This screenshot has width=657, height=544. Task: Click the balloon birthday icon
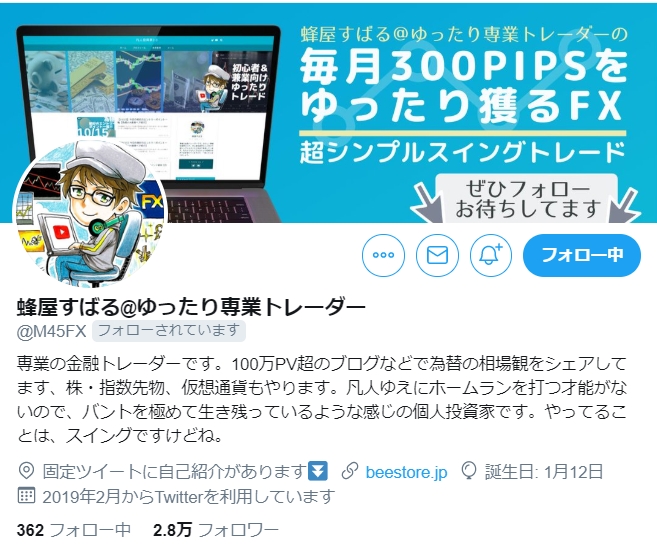(468, 471)
